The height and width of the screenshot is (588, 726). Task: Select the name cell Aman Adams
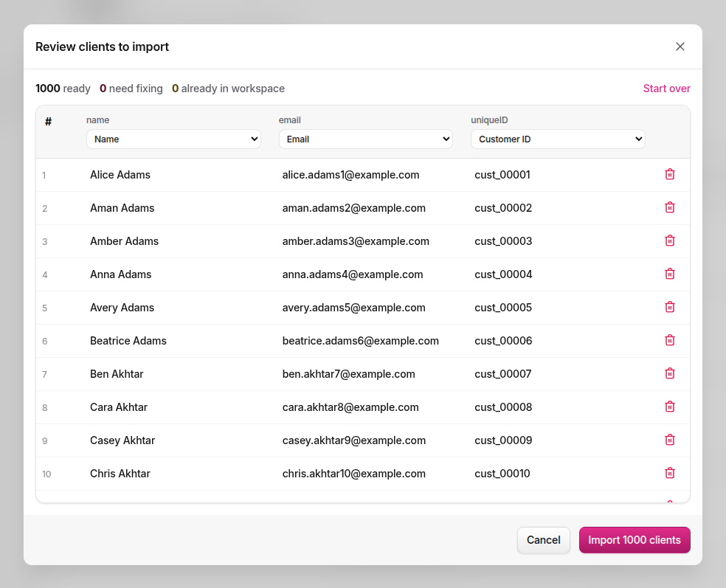tap(122, 208)
